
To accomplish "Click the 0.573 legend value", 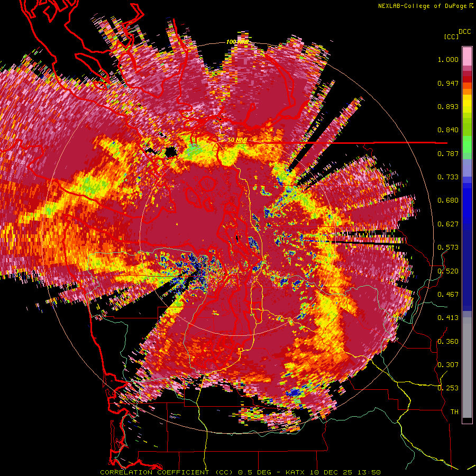I will coord(448,248).
